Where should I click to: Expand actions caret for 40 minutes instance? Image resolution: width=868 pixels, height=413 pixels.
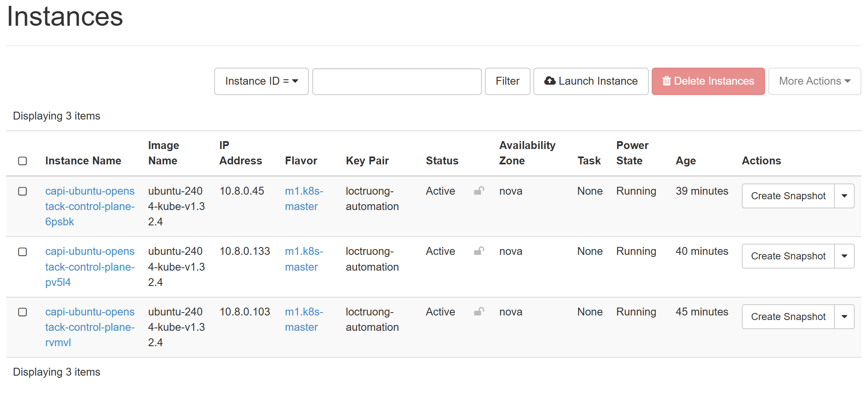[x=844, y=256]
